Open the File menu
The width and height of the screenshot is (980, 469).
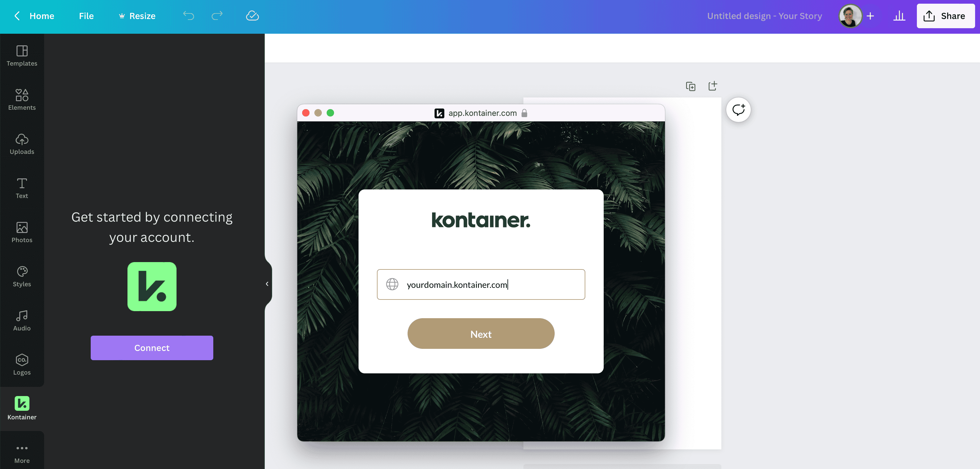pos(86,16)
